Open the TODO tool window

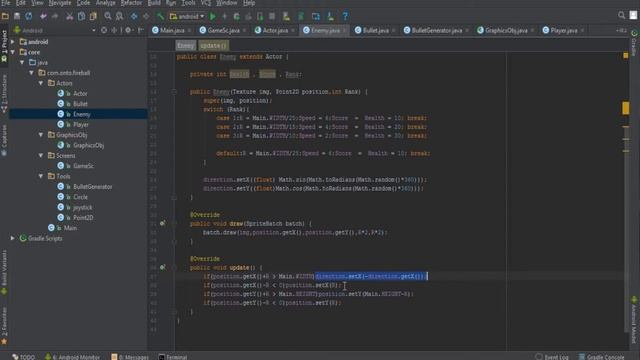click(24, 357)
